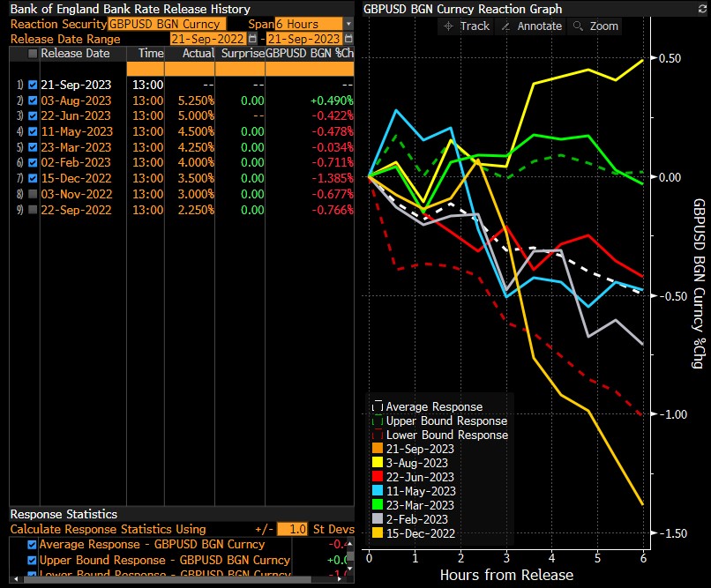Click the Zoom magnifier tool

(x=595, y=26)
